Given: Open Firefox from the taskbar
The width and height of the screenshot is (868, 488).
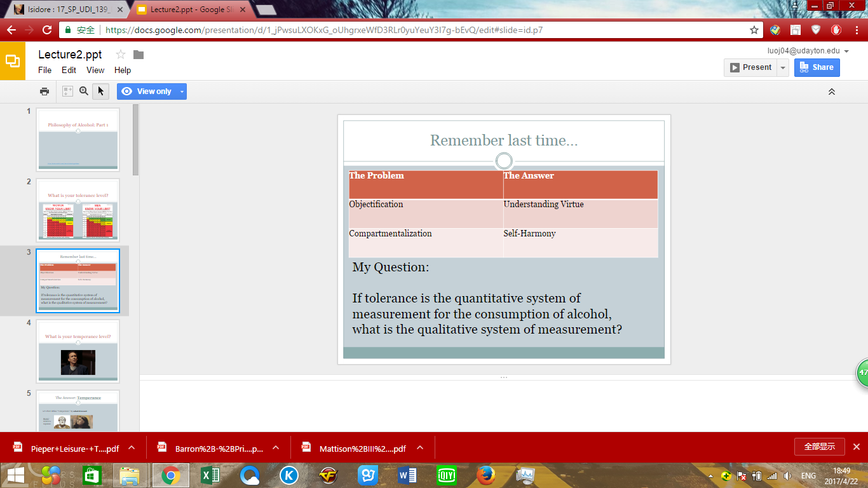Looking at the screenshot, I should pyautogui.click(x=486, y=475).
